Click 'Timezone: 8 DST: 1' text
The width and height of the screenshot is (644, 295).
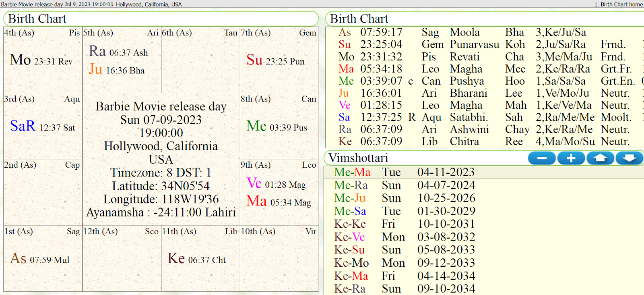(x=161, y=172)
